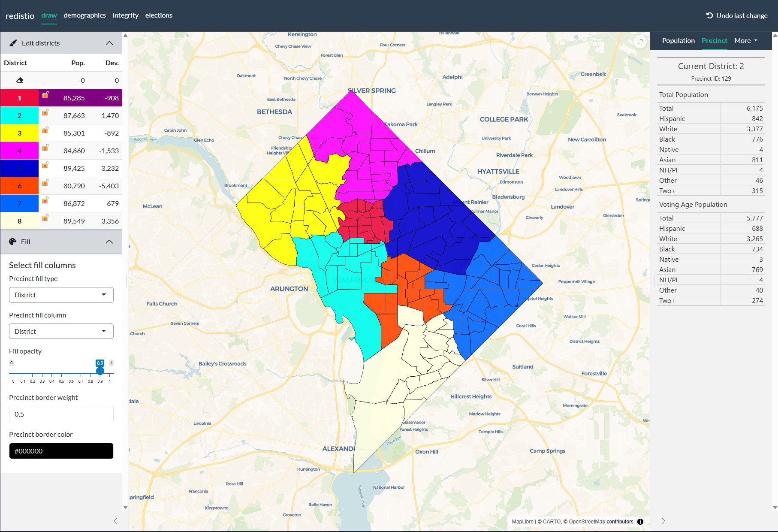The image size is (778, 532).
Task: Click the paintbrush Edit districts icon
Action: (13, 43)
